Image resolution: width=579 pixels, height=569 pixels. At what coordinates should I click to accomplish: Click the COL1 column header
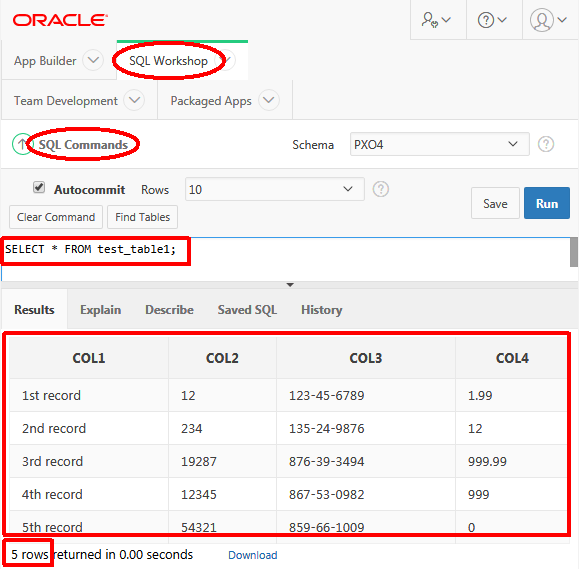(x=89, y=358)
